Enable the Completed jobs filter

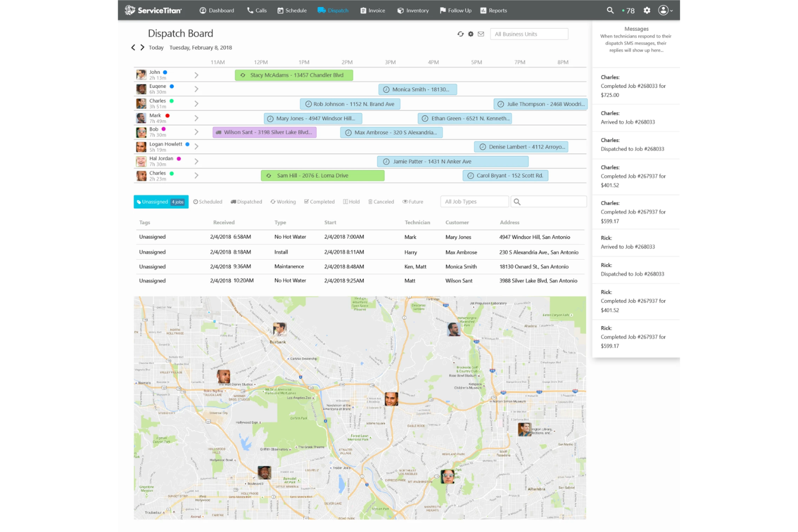pyautogui.click(x=319, y=202)
